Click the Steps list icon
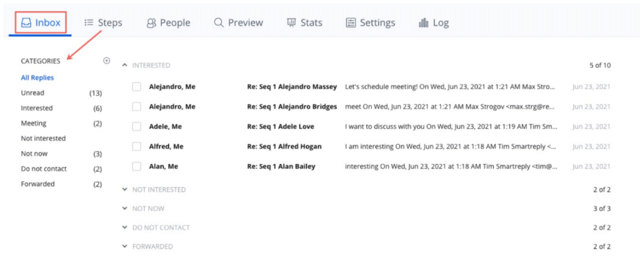Viewport: 644px width, 275px height. pos(89,23)
